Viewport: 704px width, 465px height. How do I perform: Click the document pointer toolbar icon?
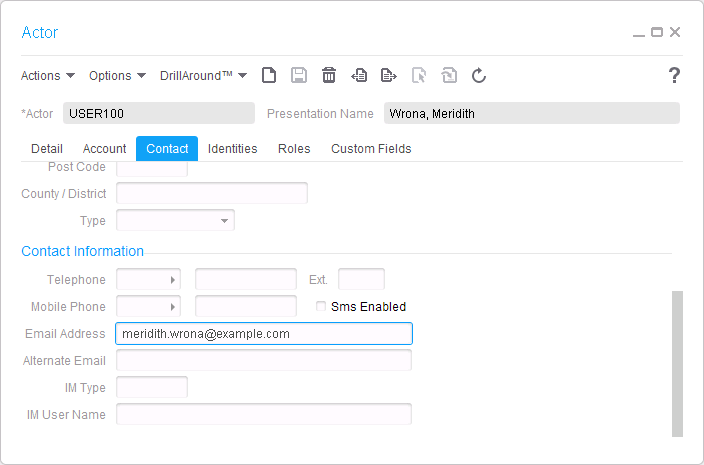click(419, 75)
